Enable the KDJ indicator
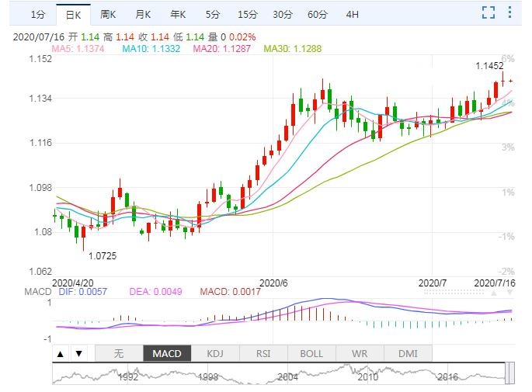532x392 pixels. click(215, 353)
